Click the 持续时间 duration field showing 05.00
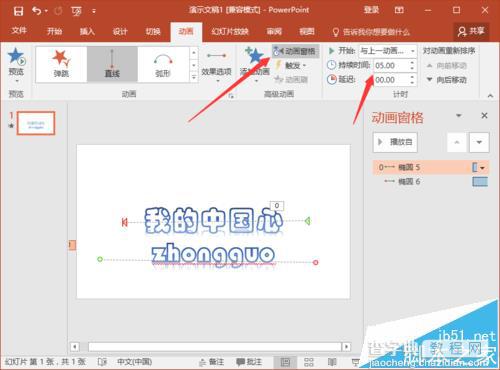The width and height of the screenshot is (500, 370). pyautogui.click(x=391, y=66)
